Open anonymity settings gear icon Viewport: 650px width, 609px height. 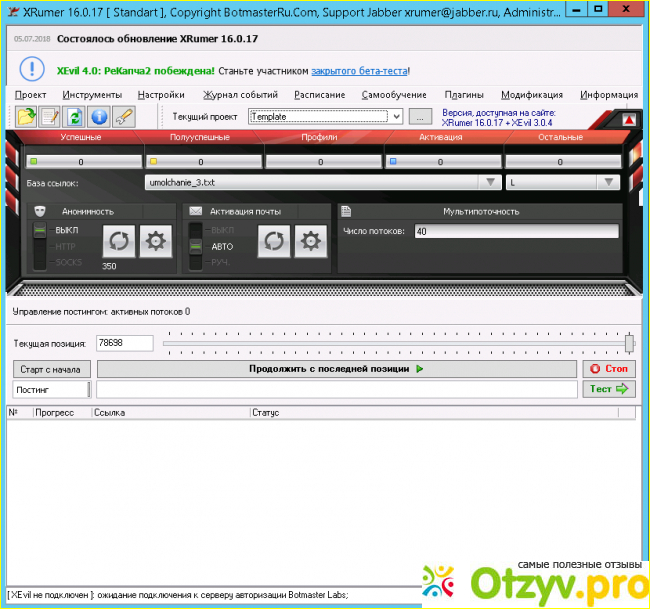point(155,241)
